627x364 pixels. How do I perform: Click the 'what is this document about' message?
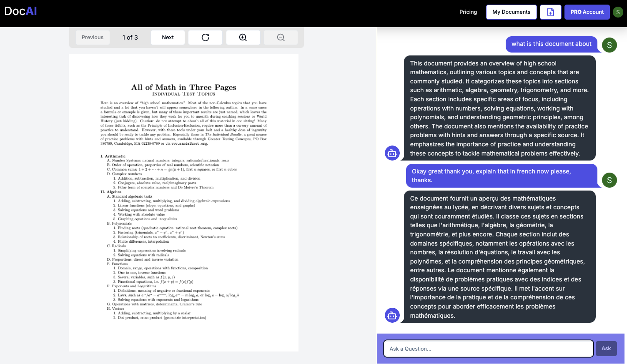pos(551,44)
